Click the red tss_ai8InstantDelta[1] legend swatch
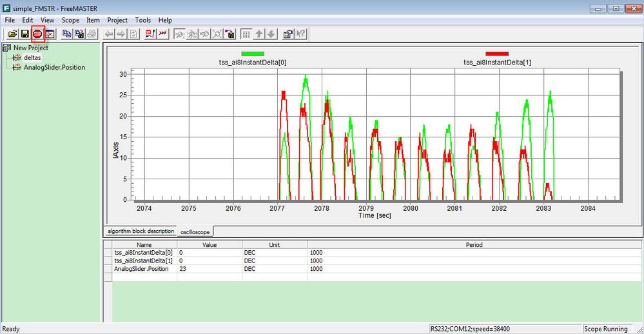644x334 pixels. (x=497, y=54)
